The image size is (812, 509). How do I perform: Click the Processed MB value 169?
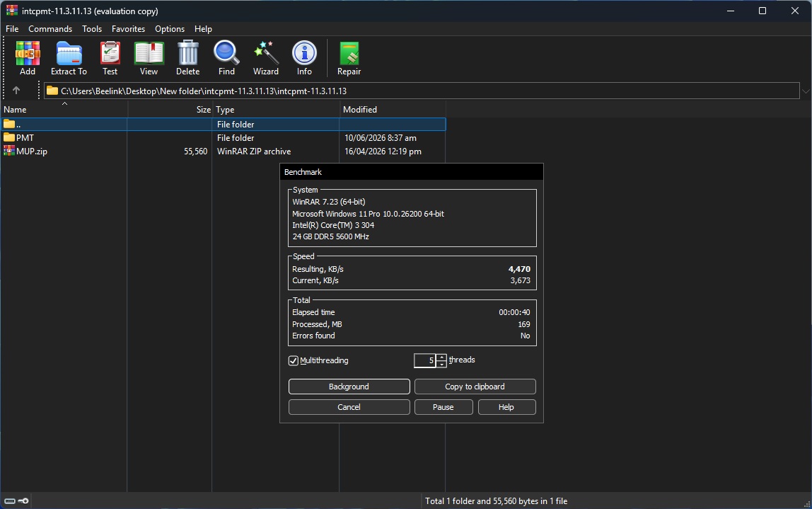pyautogui.click(x=524, y=324)
